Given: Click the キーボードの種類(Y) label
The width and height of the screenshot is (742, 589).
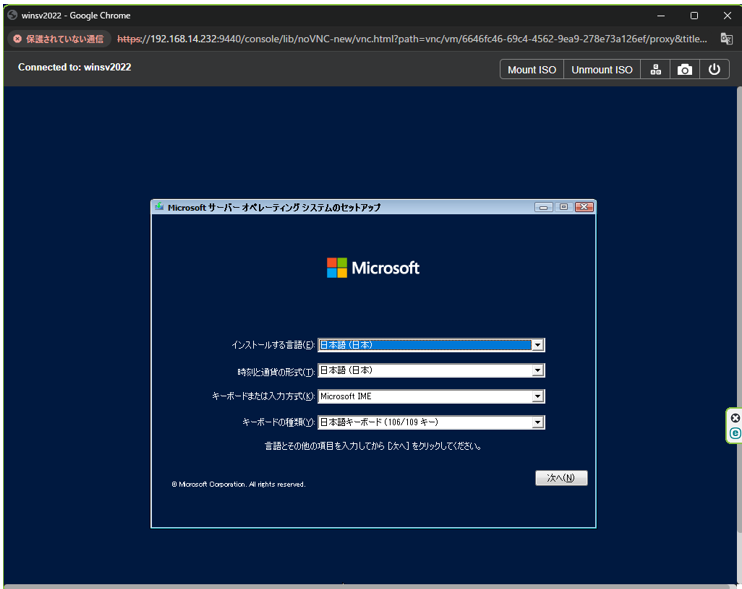Looking at the screenshot, I should pyautogui.click(x=278, y=422).
